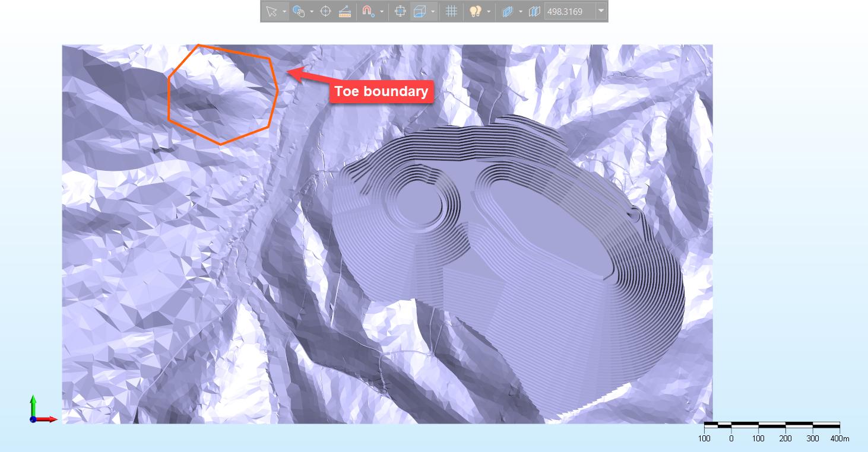The height and width of the screenshot is (452, 868).
Task: Toggle the grid display
Action: click(451, 11)
